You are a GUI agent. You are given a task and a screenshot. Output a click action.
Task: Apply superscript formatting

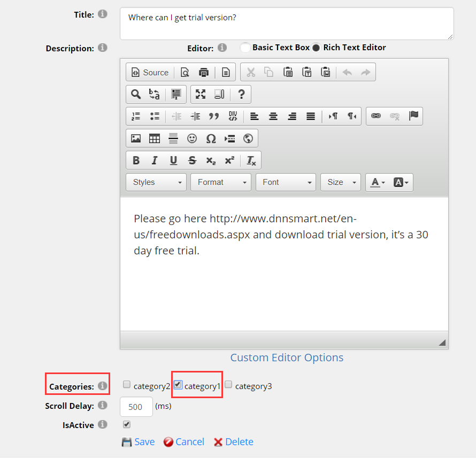[229, 160]
